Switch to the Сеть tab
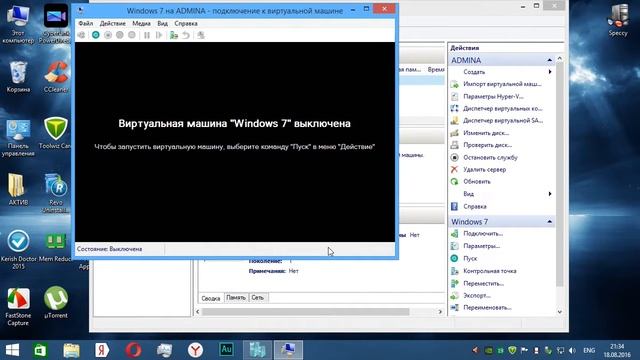Screen dimensions: 640x360 [258, 298]
